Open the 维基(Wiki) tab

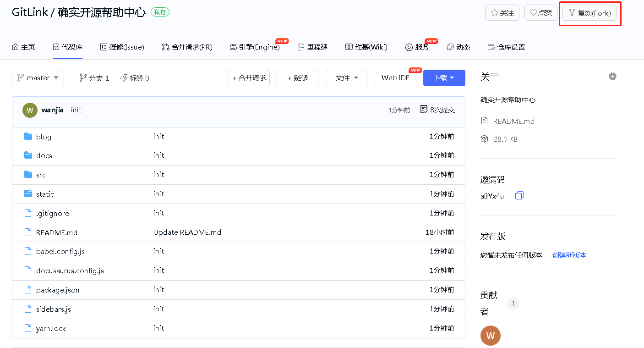tap(366, 47)
